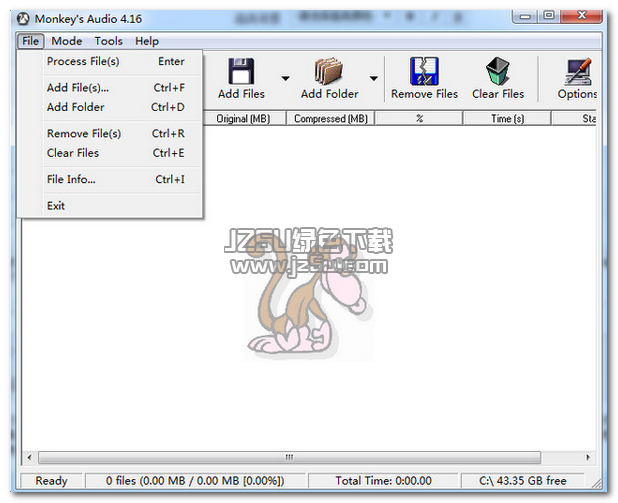Maximize the Monkey's Audio window
Image resolution: width=618 pixels, height=503 pixels.
549,16
